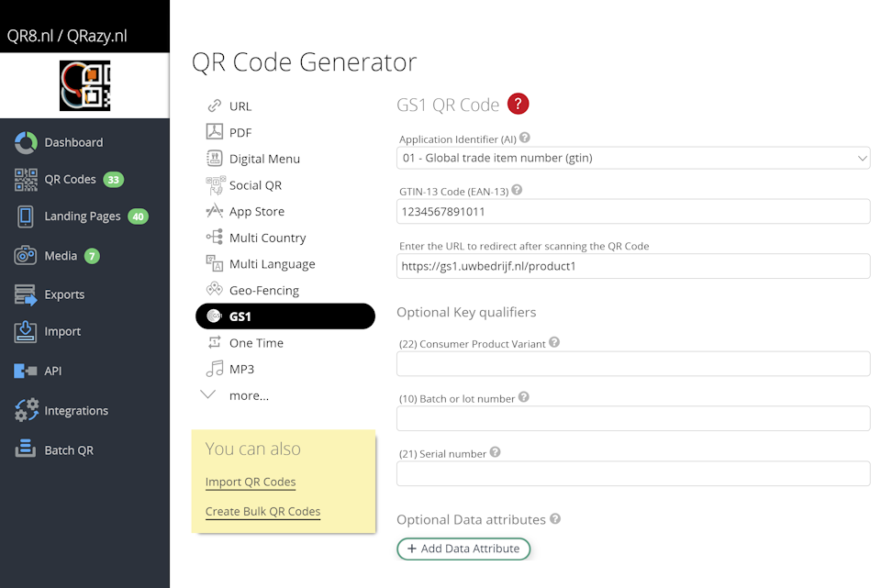The image size is (881, 588).
Task: Choose the Multi Language QR type
Action: pyautogui.click(x=272, y=264)
